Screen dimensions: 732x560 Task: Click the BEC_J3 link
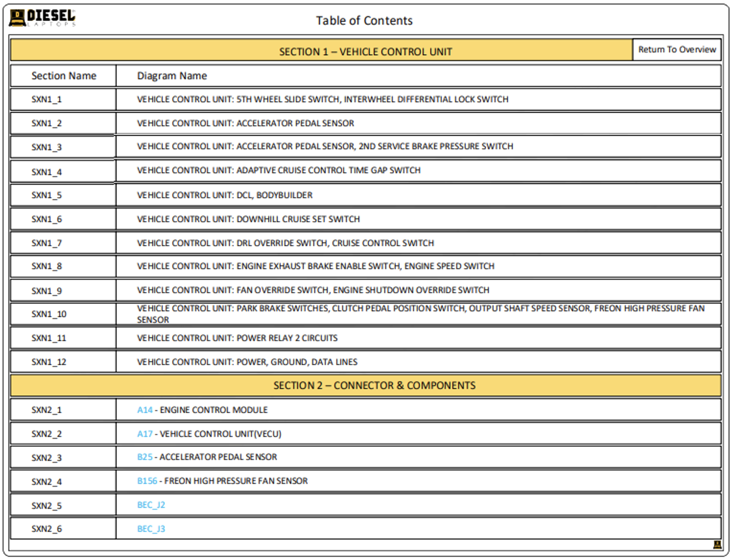151,528
